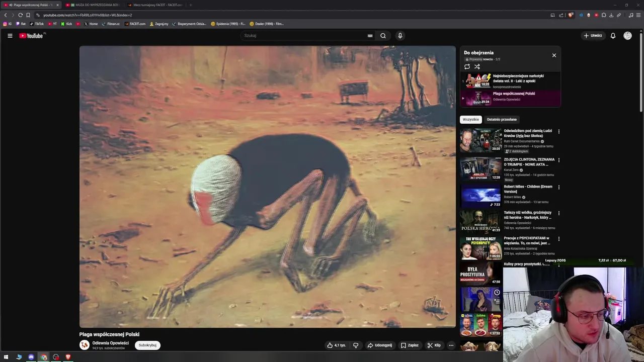Open the media control music note icon
This screenshot has width=644, height=362.
(631, 15)
